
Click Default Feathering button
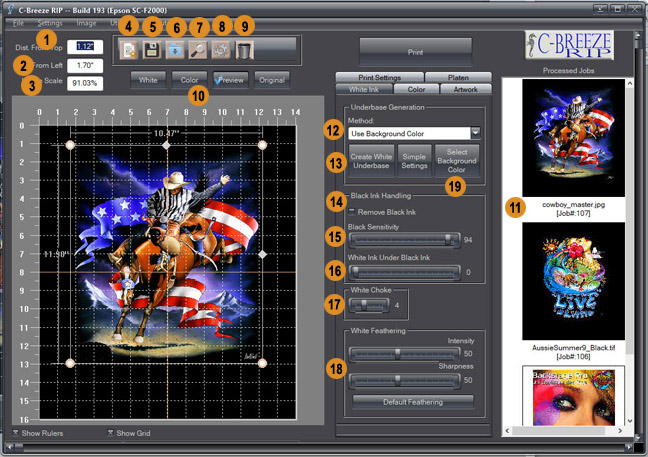click(x=413, y=402)
